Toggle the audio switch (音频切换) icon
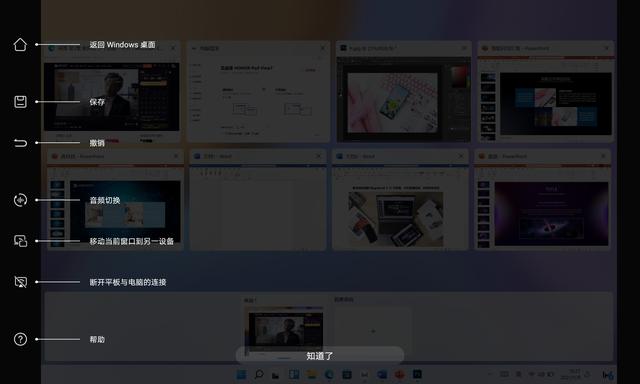This screenshot has width=640, height=384. tap(20, 200)
